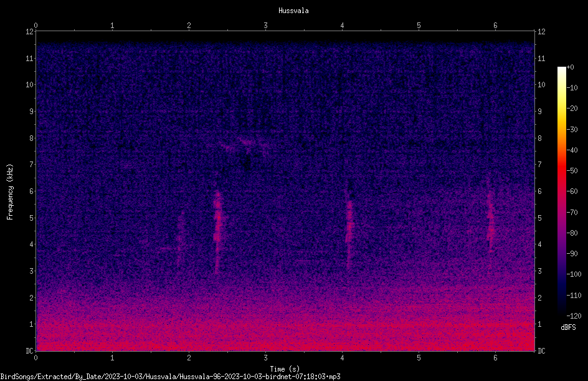
Task: Click the "DC" label on the left frequency axis
Action: pyautogui.click(x=30, y=351)
